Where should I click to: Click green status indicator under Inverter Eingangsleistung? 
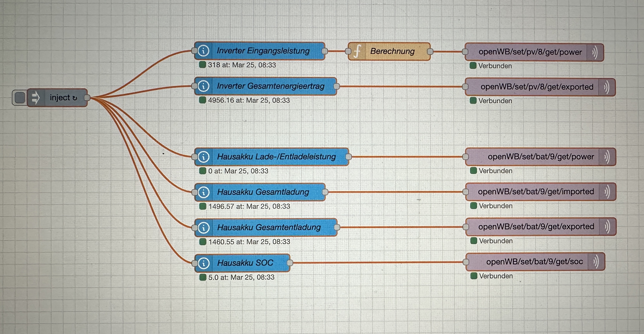[x=202, y=65]
